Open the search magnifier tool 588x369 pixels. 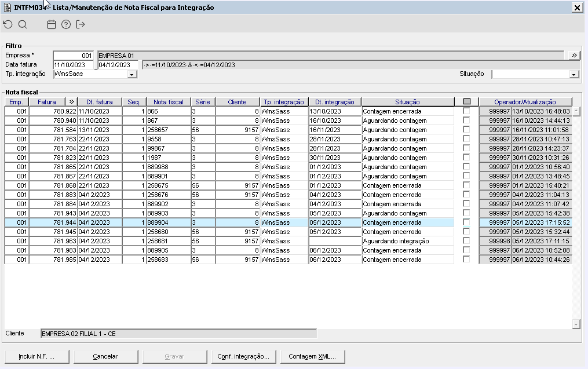click(23, 24)
